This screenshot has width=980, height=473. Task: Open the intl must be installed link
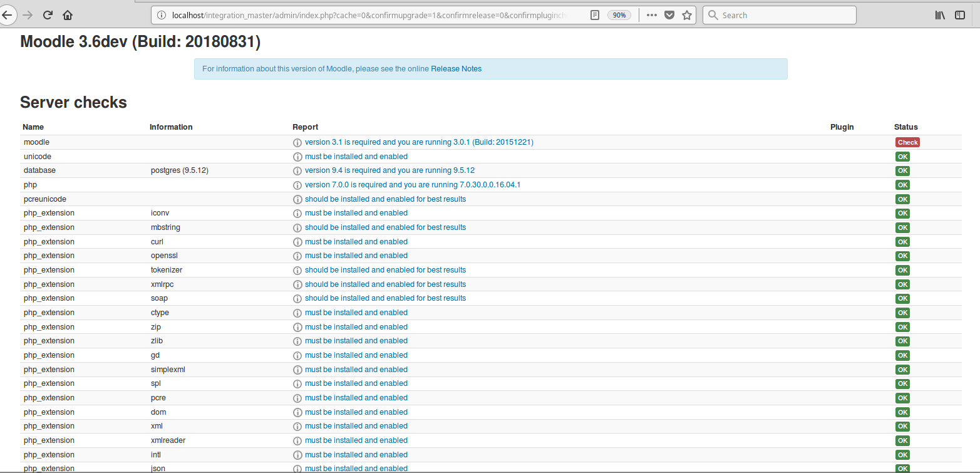coord(356,455)
